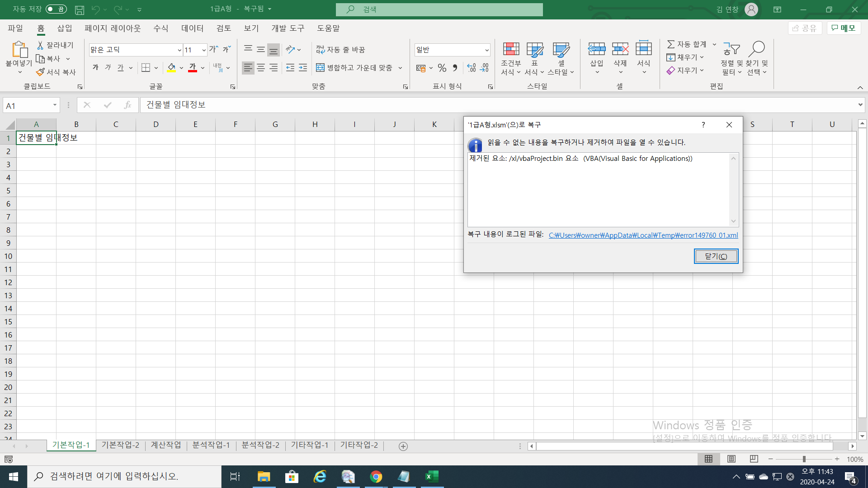
Task: Click the Format Painter brush icon
Action: [x=41, y=72]
